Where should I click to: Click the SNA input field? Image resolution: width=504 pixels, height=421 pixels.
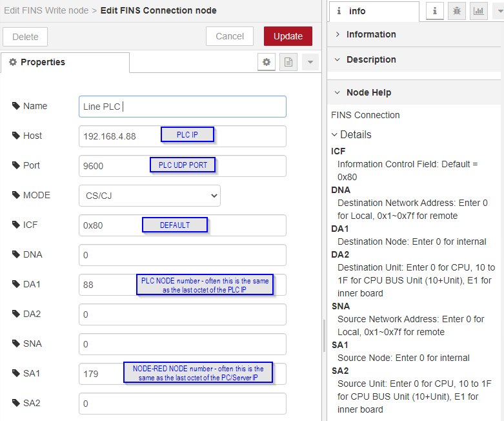coord(182,344)
